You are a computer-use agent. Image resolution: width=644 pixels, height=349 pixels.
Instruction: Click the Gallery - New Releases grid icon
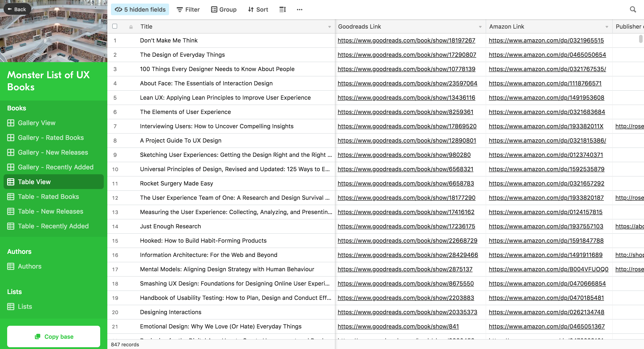(x=11, y=152)
